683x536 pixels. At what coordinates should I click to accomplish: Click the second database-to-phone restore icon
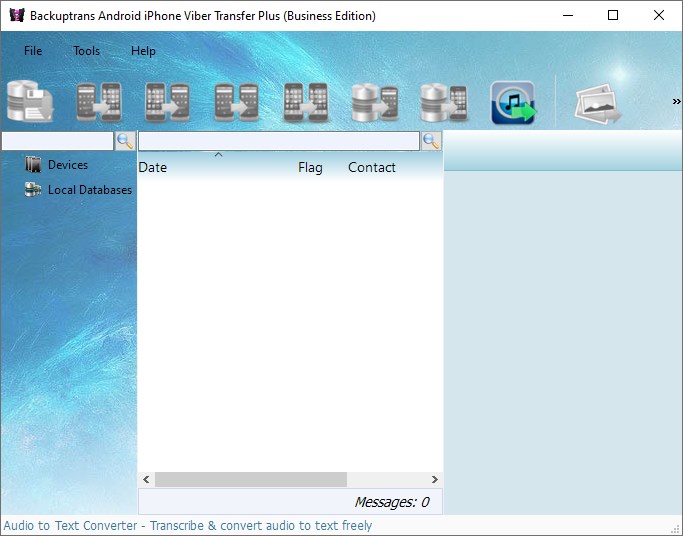coord(443,102)
